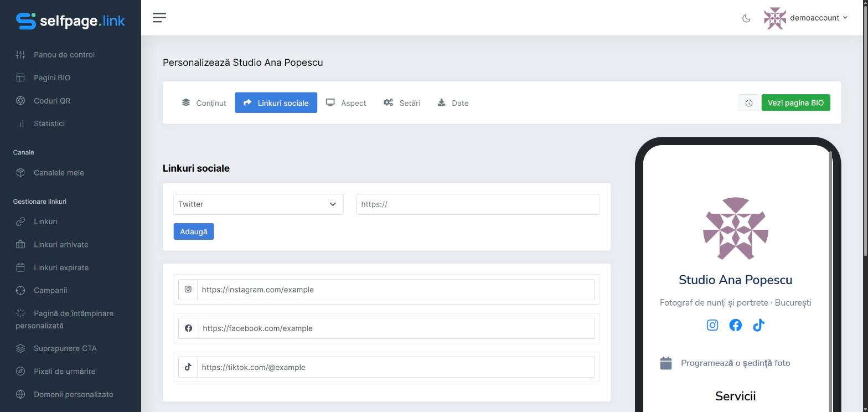This screenshot has height=412, width=868.
Task: Click Programează o ședință foto in preview
Action: [735, 363]
